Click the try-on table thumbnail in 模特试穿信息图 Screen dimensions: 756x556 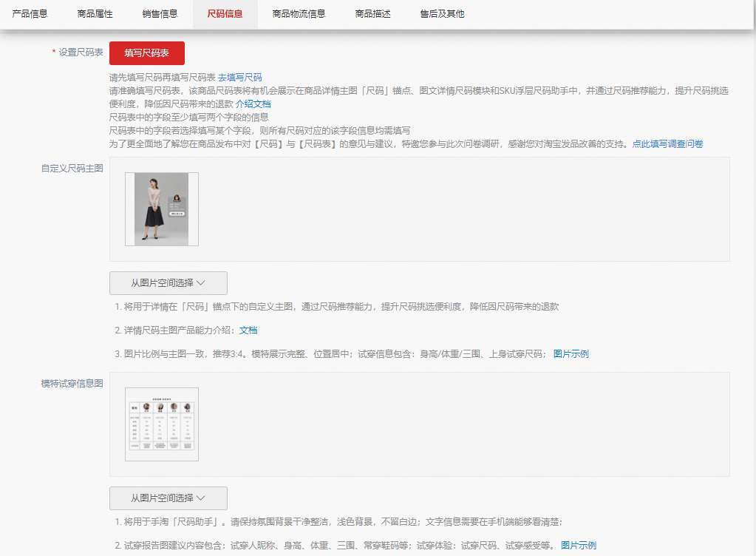coord(162,424)
